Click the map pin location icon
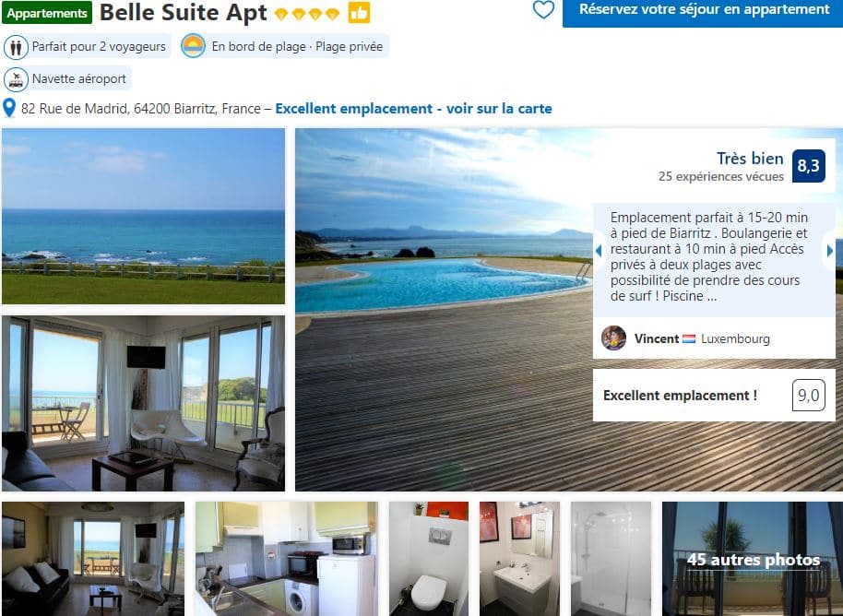This screenshot has height=616, width=843. pyautogui.click(x=9, y=108)
